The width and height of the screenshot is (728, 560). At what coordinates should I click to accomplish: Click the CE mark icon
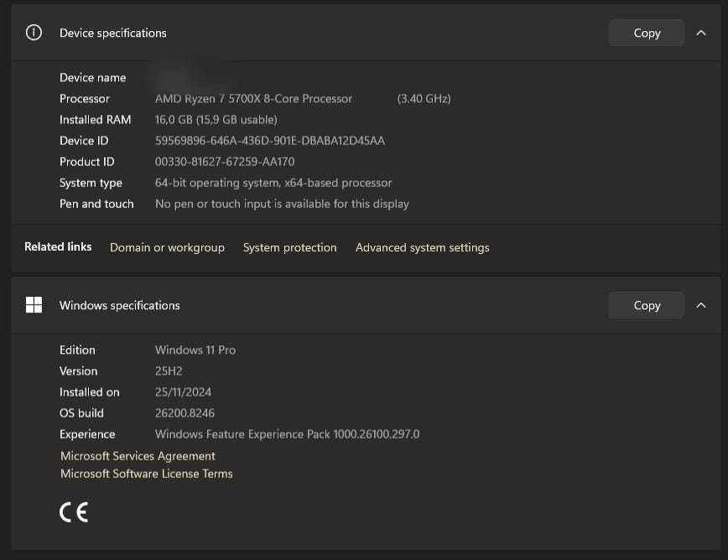coord(74,512)
